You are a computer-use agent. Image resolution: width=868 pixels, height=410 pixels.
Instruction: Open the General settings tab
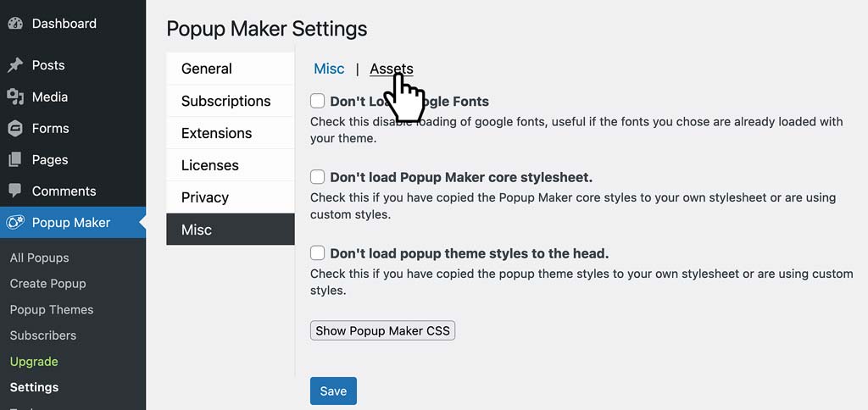pos(231,69)
